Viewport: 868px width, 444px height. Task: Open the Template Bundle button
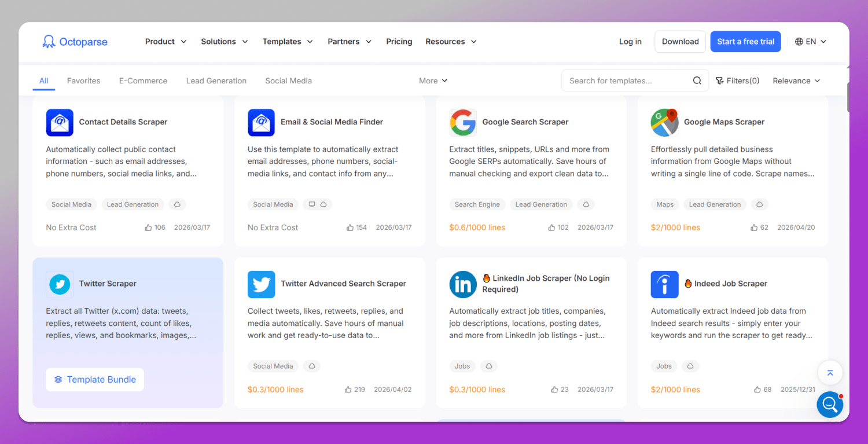95,380
